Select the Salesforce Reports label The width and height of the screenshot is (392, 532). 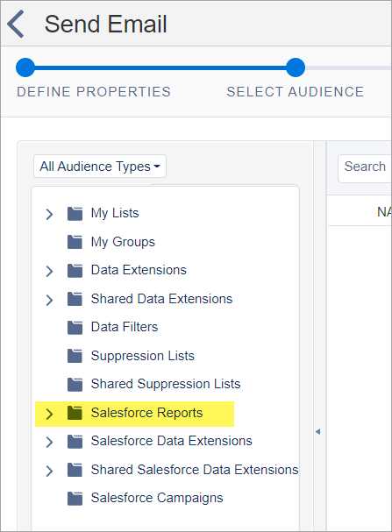(146, 413)
